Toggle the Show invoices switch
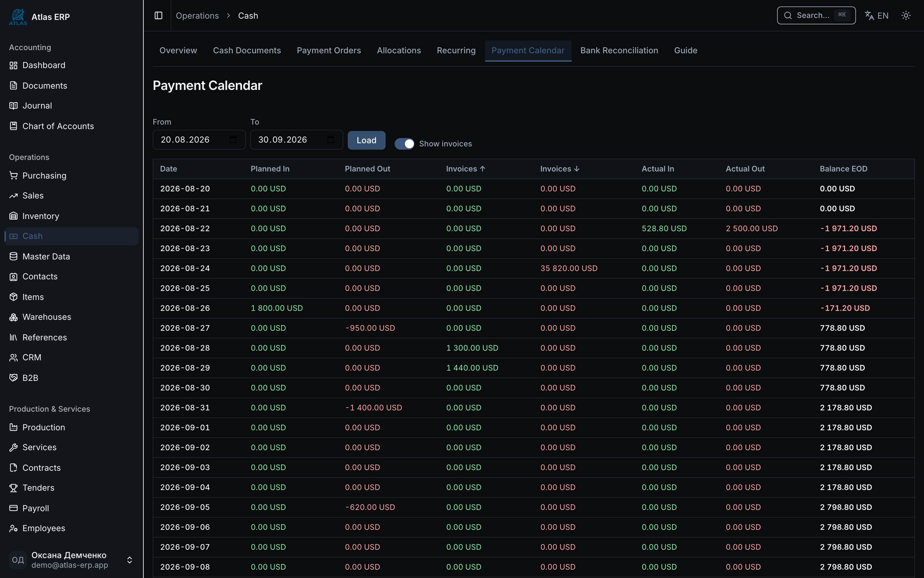 tap(404, 144)
